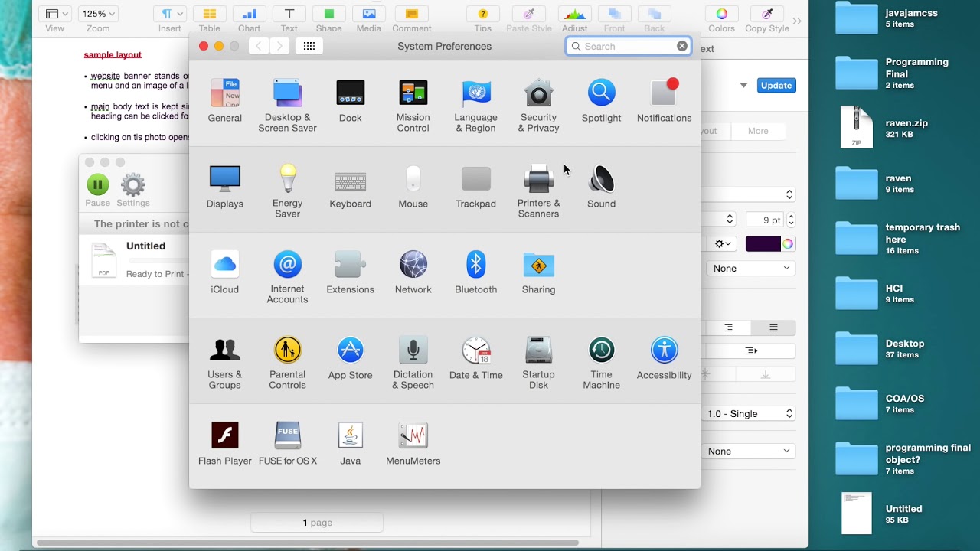The image size is (980, 551).
Task: Open raven.zip file on desktop
Action: pos(886,128)
